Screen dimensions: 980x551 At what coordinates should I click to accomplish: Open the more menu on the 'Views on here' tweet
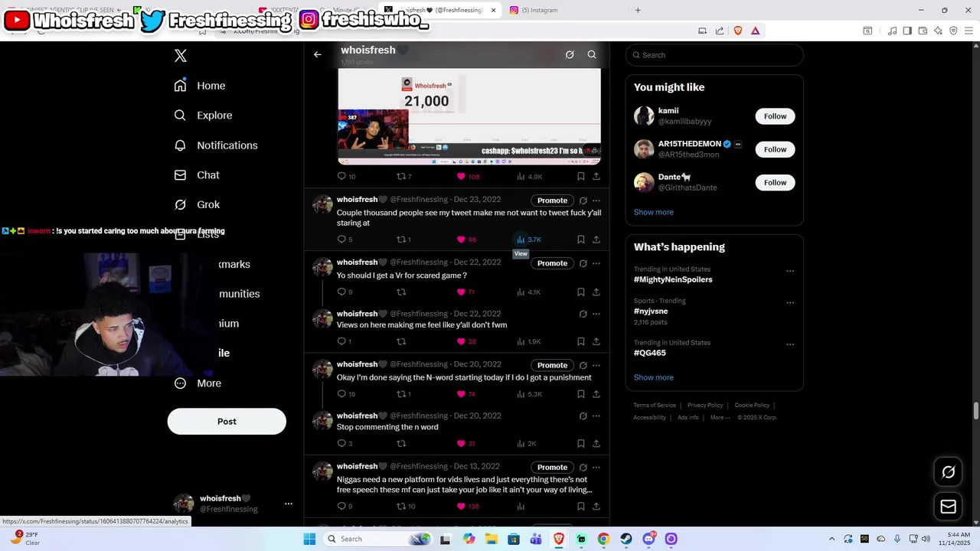[596, 314]
